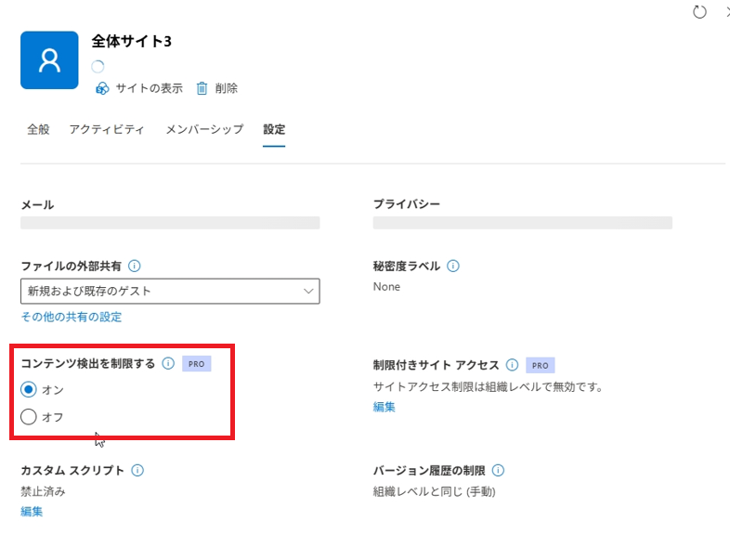This screenshot has width=730, height=560.
Task: Click info icon next to コンテンツ検出を制限する
Action: click(x=168, y=363)
